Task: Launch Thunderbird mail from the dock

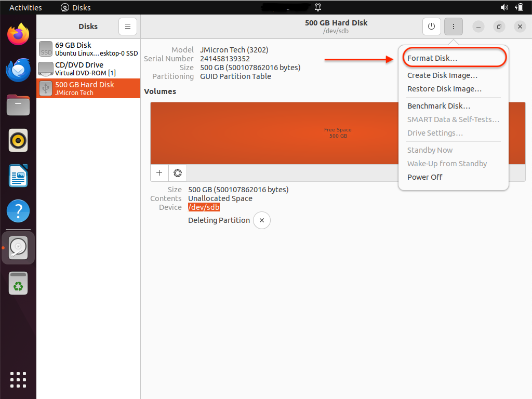Action: 18,70
